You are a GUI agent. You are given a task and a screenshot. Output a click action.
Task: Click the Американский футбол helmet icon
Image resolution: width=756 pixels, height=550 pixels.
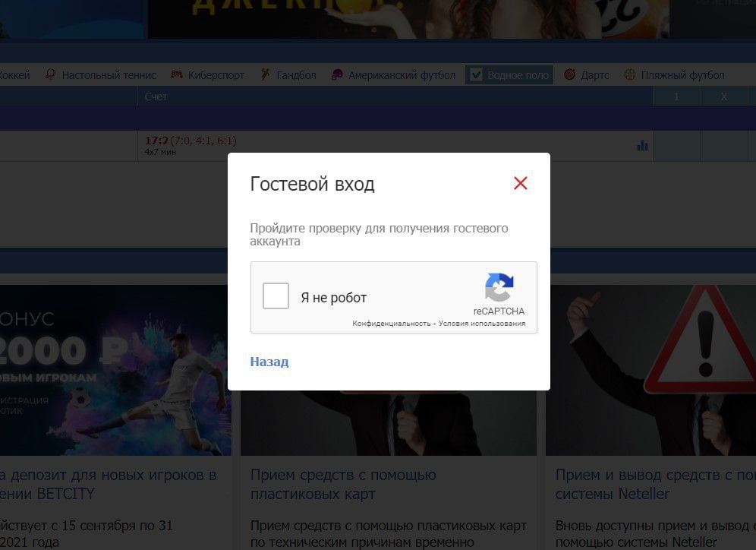point(337,74)
